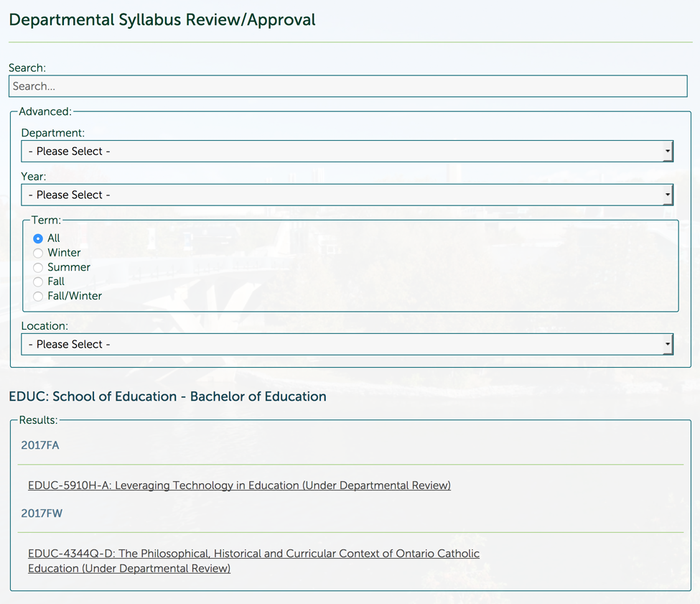Click the Departmental Syllabus Review/Approval heading
Viewport: 700px width, 604px height.
click(162, 19)
